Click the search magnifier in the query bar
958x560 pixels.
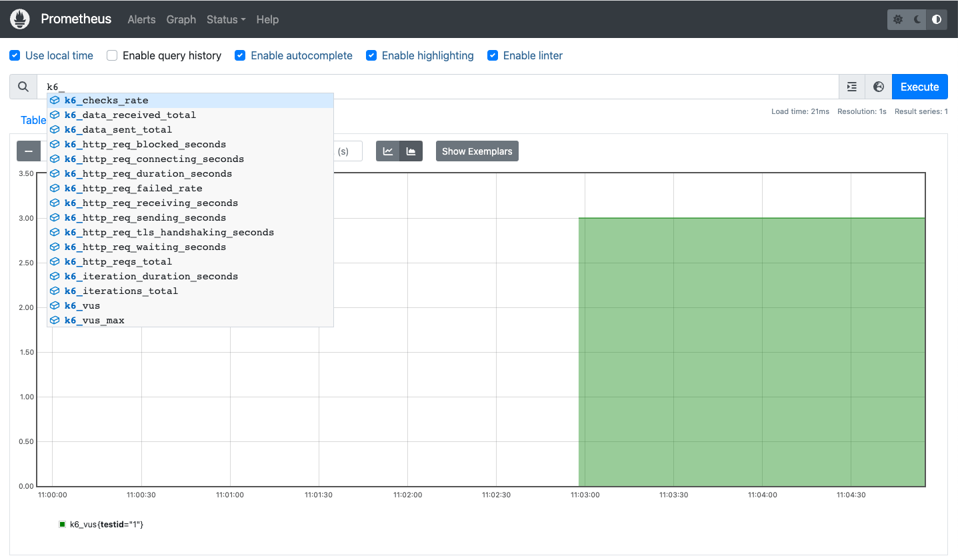tap(23, 87)
